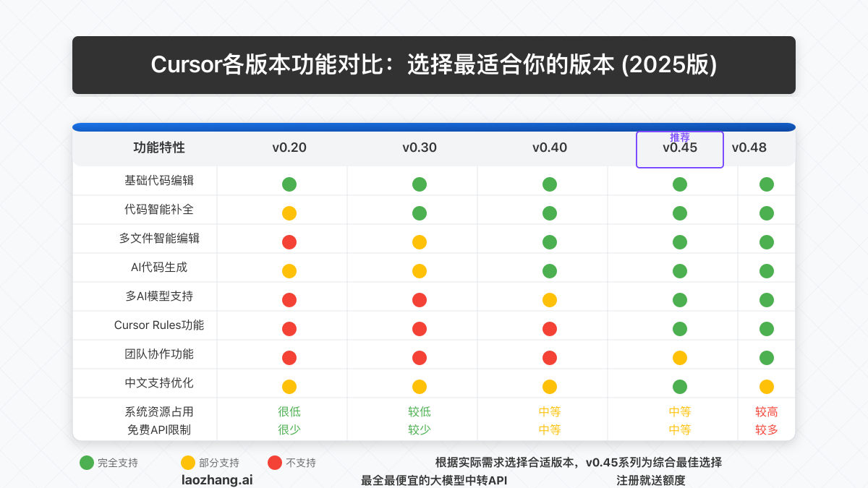Screen dimensions: 868x488
Task: Open the laozhang.ai link
Action: click(x=217, y=480)
